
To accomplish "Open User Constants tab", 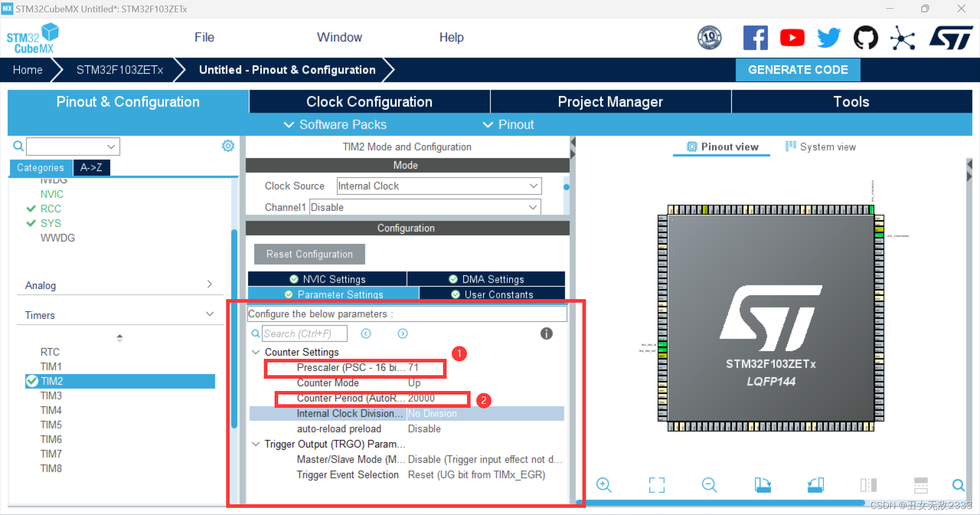I will tap(492, 295).
